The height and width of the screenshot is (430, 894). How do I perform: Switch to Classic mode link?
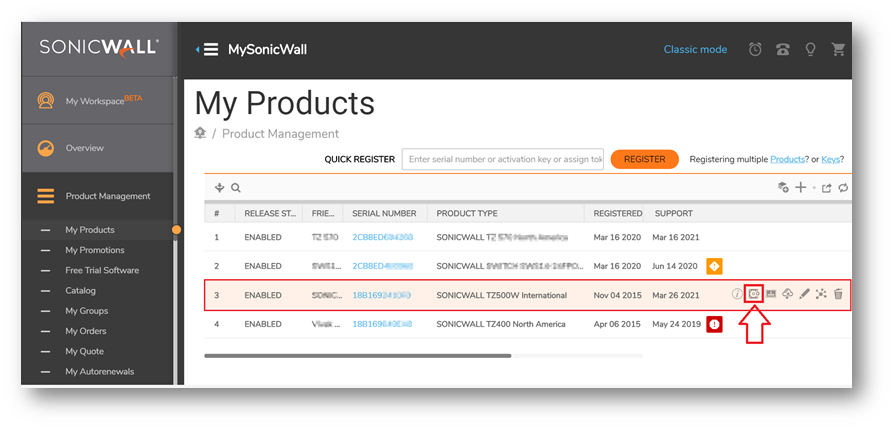(695, 49)
